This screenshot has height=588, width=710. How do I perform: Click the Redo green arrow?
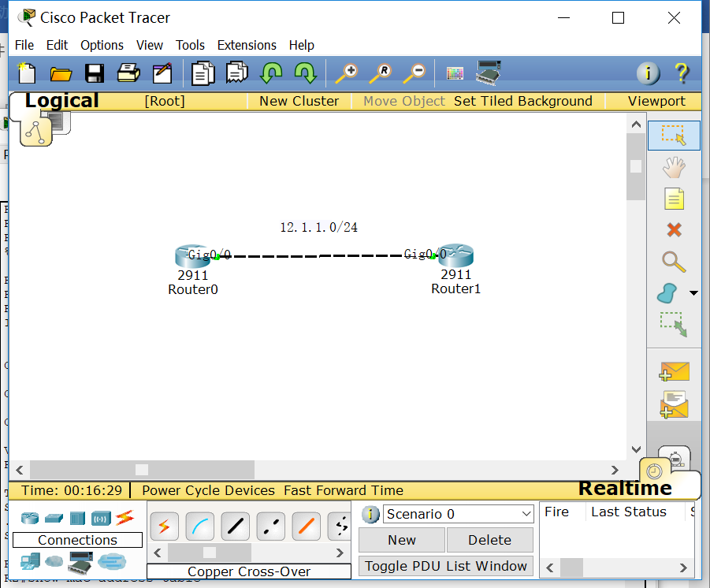(305, 73)
